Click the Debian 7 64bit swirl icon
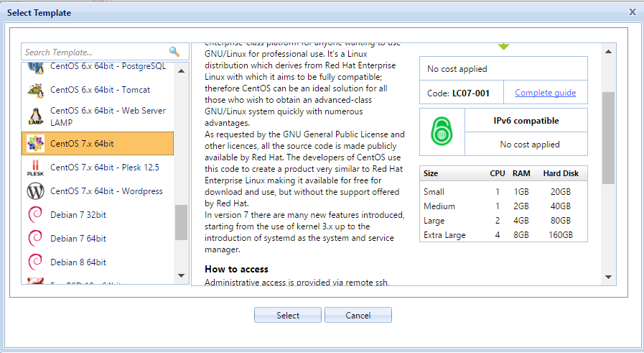The width and height of the screenshot is (644, 353). tap(36, 239)
